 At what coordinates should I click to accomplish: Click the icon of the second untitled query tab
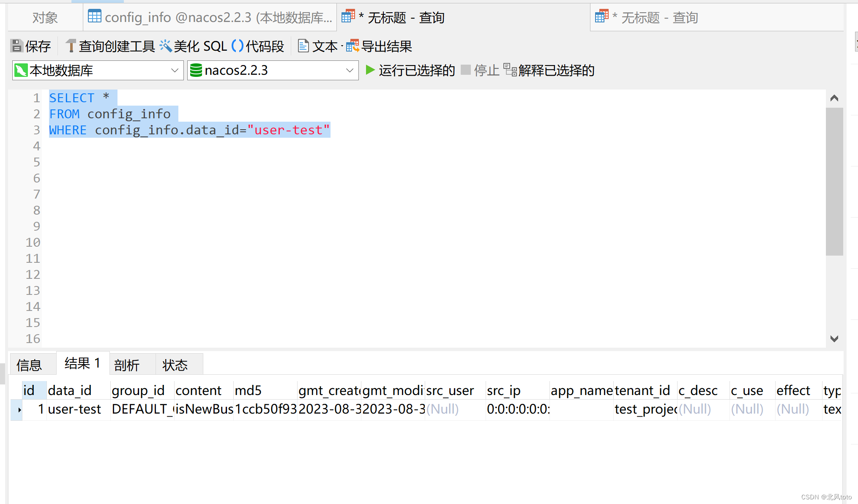click(x=602, y=16)
